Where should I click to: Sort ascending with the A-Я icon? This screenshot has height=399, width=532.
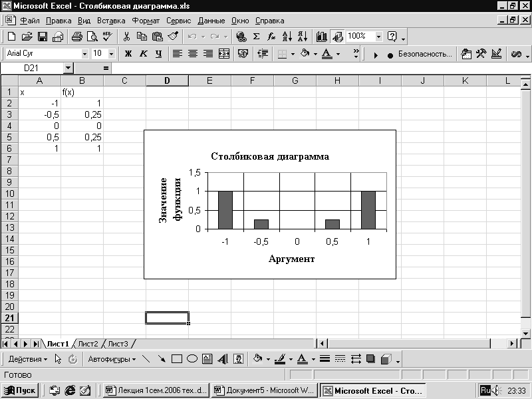(x=287, y=37)
